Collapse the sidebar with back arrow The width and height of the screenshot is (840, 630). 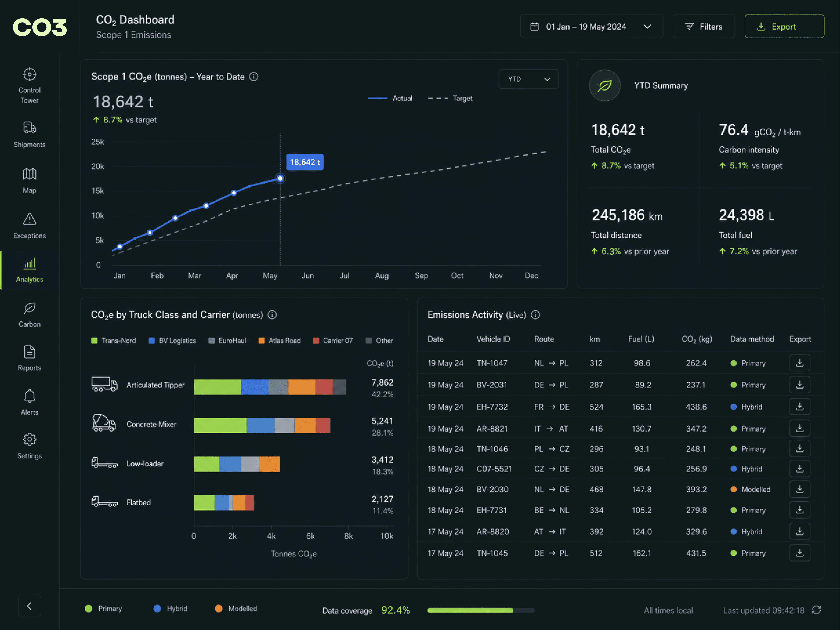pos(29,606)
